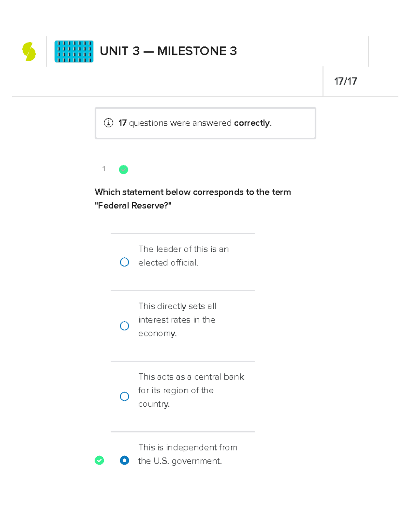Click the blue unit thumbnail image
Viewport: 411px width, 532px height.
coord(74,51)
